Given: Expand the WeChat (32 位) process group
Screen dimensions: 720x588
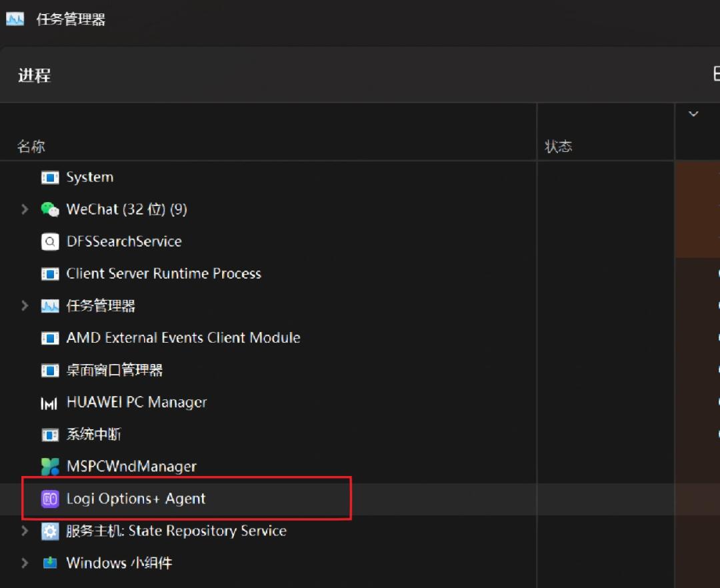Looking at the screenshot, I should (x=25, y=209).
